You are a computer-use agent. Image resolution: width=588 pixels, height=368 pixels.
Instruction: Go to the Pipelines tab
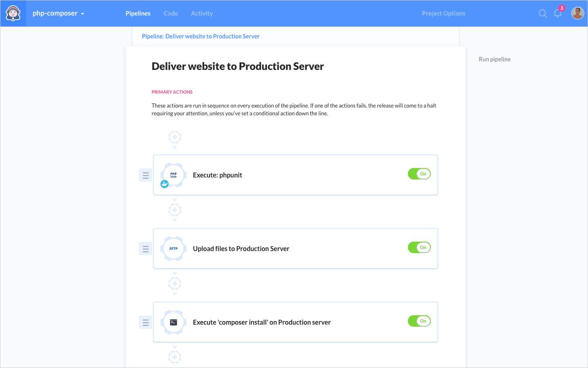138,13
